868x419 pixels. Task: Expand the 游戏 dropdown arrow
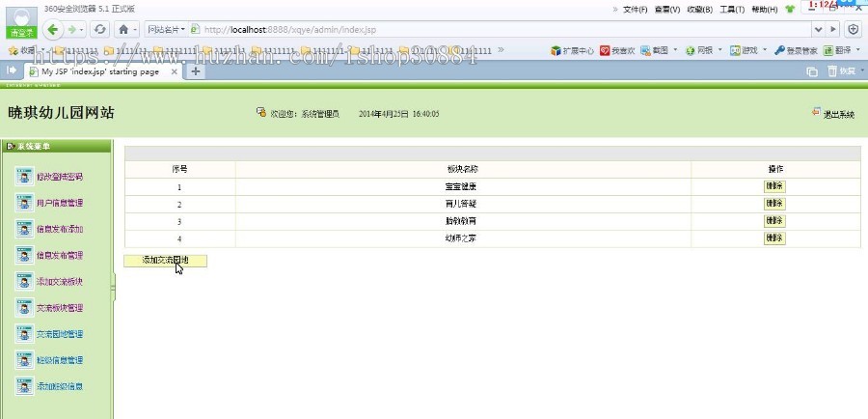[x=765, y=50]
